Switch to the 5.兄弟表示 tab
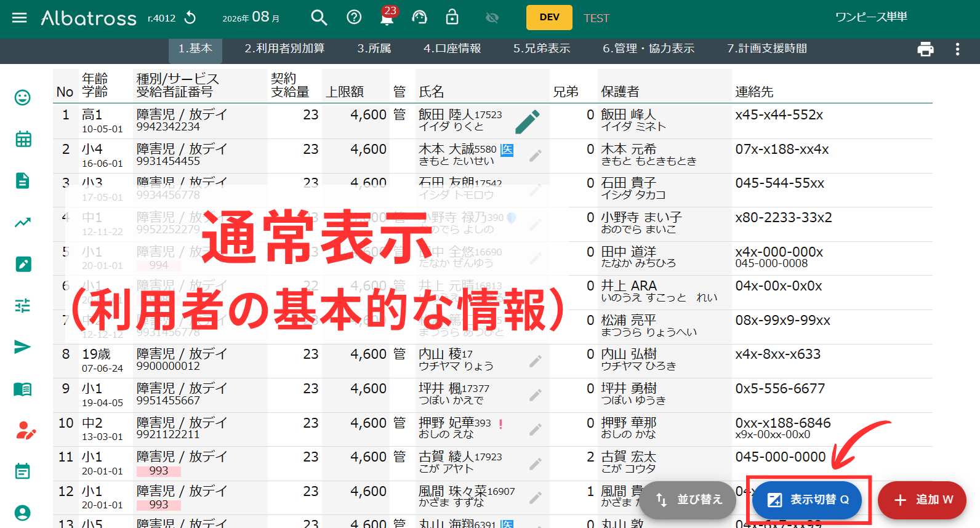This screenshot has width=980, height=528. (x=542, y=49)
